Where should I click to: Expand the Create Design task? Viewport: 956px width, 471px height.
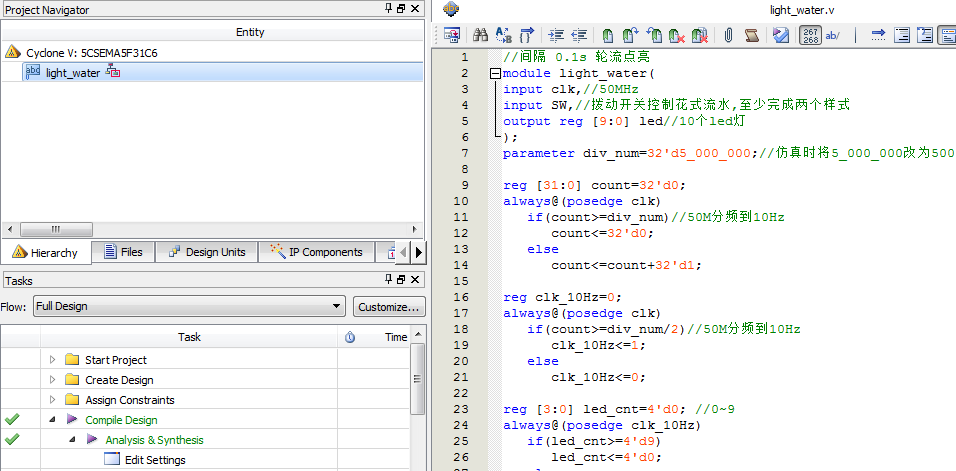coord(52,380)
